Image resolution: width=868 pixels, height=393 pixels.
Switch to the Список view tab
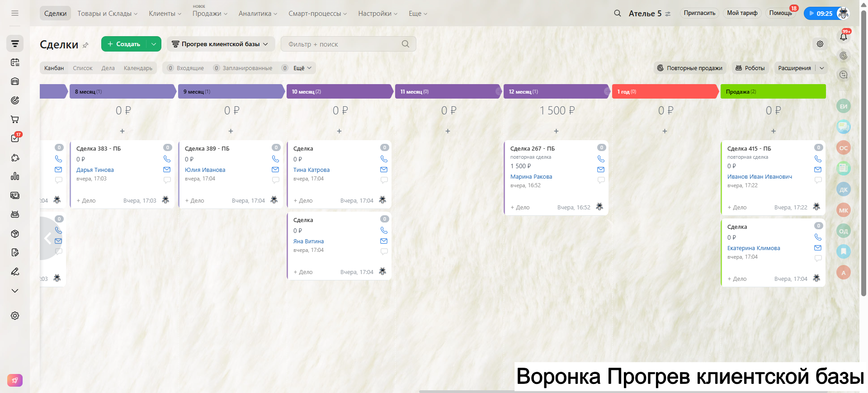(x=82, y=68)
